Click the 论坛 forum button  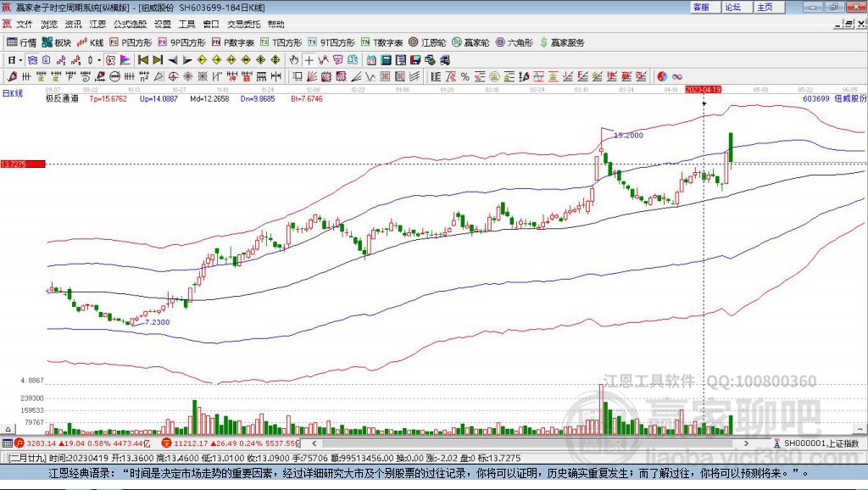[737, 7]
